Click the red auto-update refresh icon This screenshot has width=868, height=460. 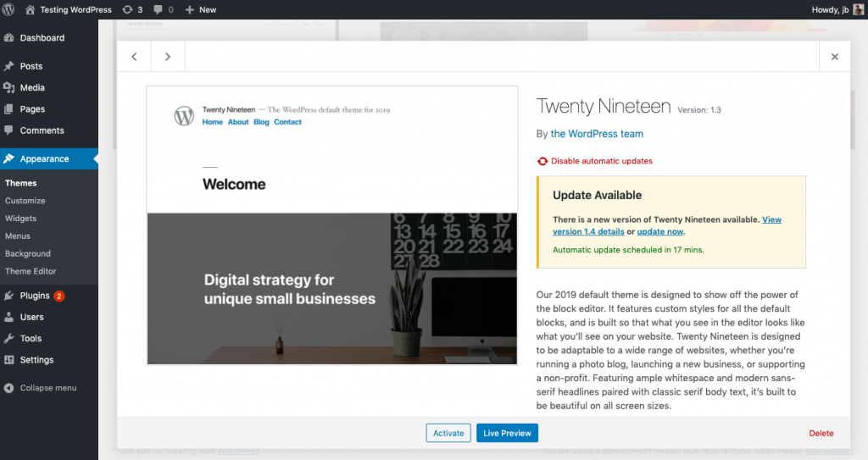pyautogui.click(x=542, y=161)
